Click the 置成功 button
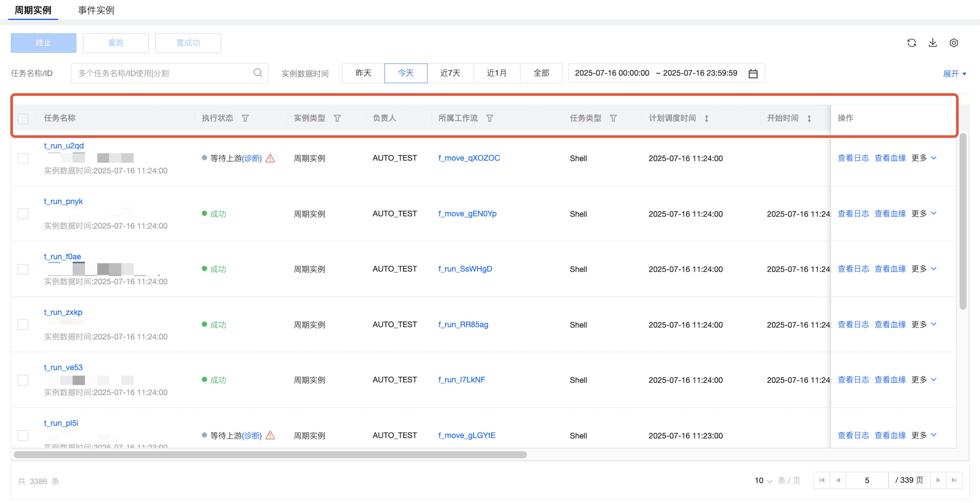980x503 pixels. pyautogui.click(x=188, y=43)
